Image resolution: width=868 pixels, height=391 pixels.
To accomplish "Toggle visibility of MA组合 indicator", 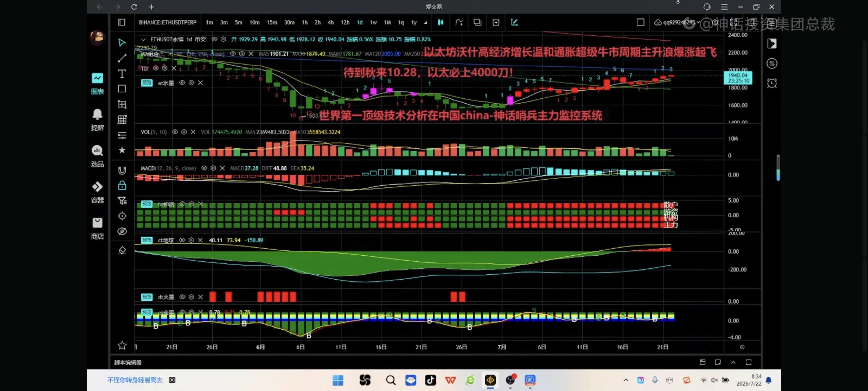I will (232, 54).
